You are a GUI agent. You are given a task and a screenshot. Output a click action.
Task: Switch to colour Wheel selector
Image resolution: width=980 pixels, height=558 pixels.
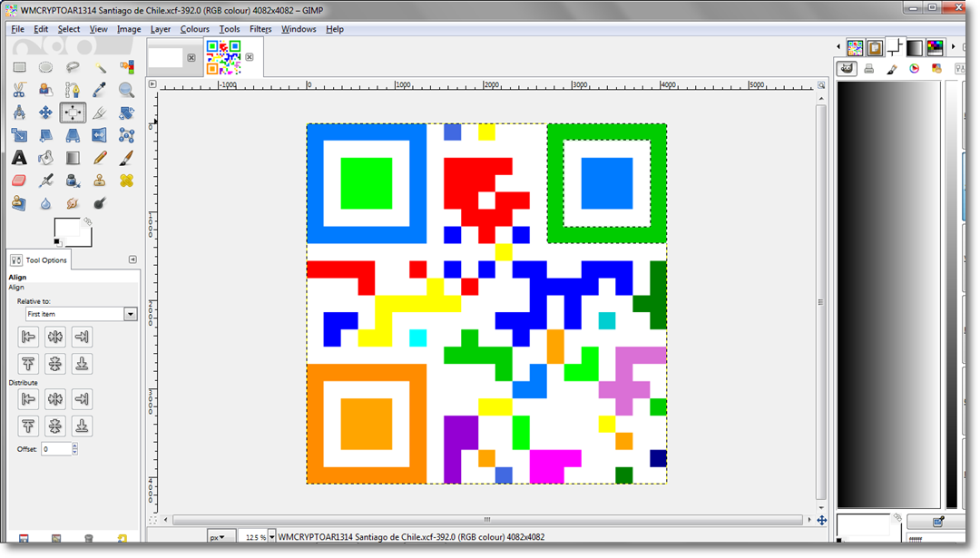click(x=915, y=69)
